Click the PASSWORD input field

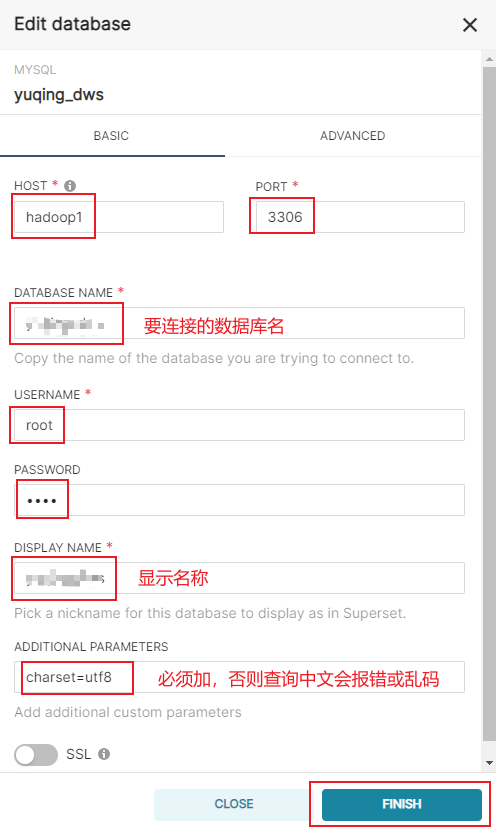click(239, 500)
